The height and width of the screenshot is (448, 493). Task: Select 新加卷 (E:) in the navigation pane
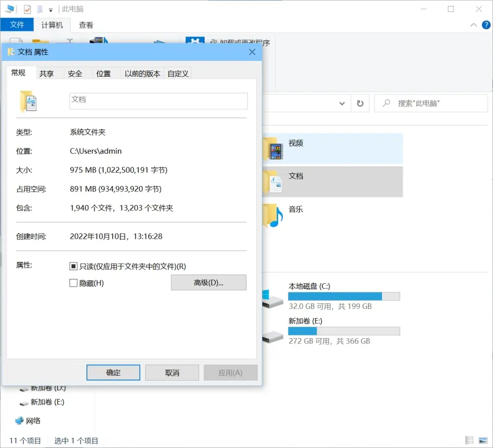(47, 402)
